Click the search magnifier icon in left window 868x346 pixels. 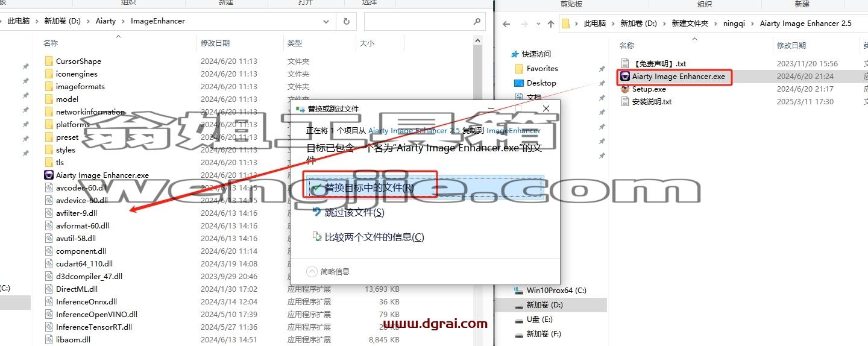[x=477, y=21]
